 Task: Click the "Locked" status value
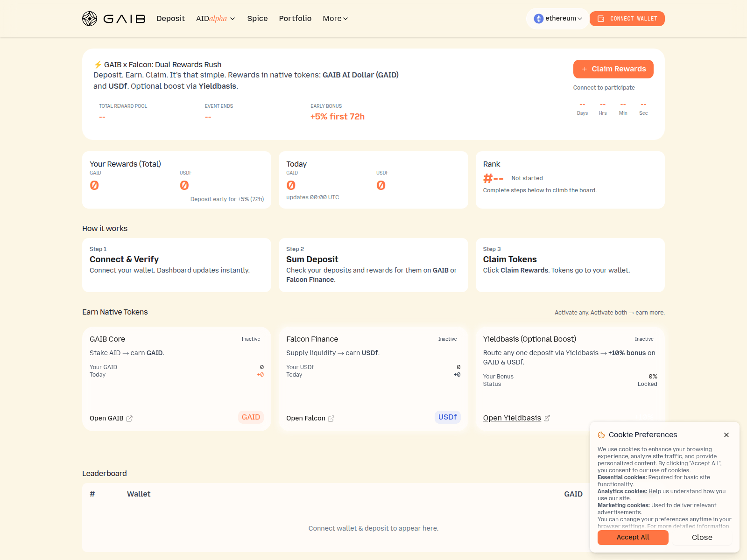647,384
